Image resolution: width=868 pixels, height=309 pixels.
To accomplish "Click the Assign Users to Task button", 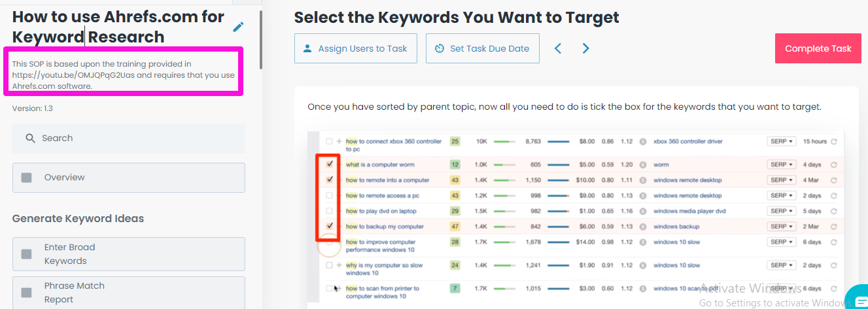I will (356, 48).
